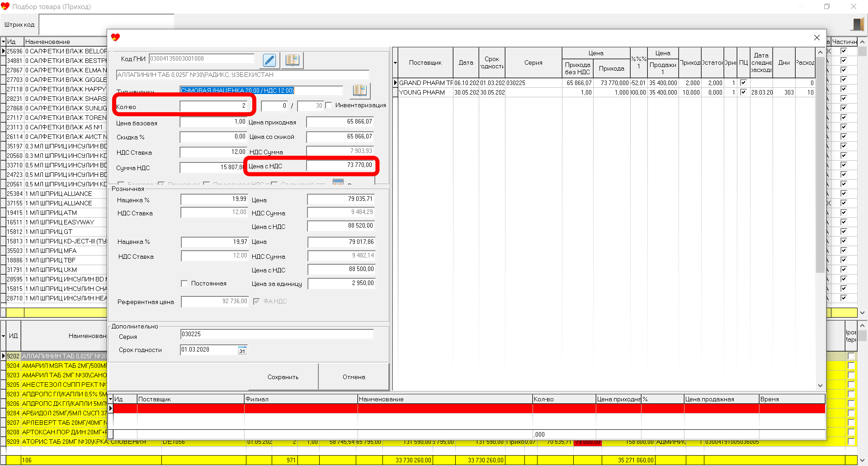
Task: Enable the Постоянная checkbox
Action: (x=184, y=284)
